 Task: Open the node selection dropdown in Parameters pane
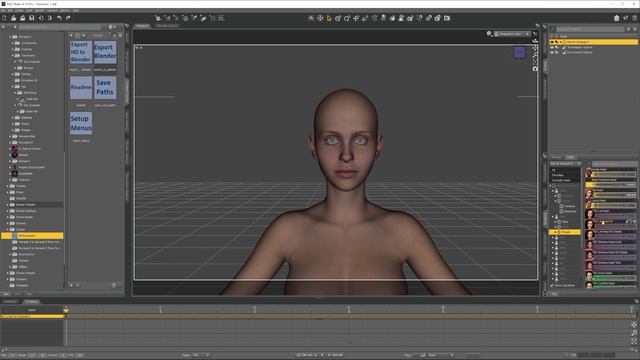point(565,164)
